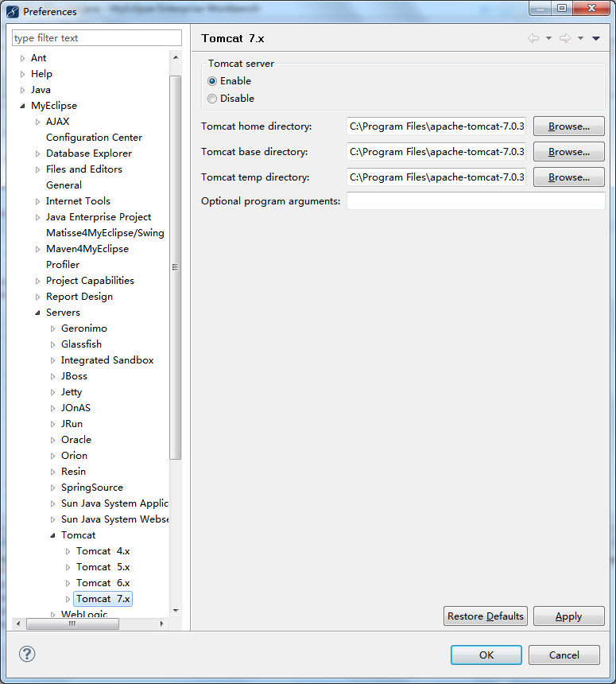
Task: Select Glassfish server entry
Action: pyautogui.click(x=82, y=344)
